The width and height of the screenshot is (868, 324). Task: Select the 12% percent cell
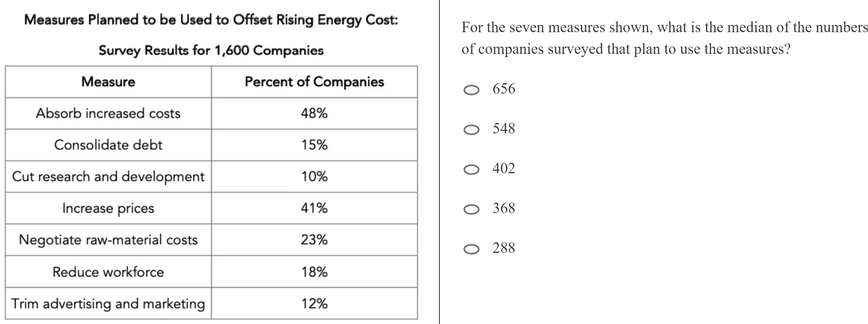[x=314, y=303]
